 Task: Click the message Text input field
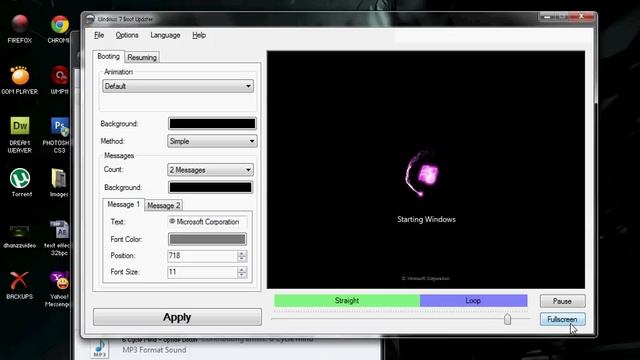[x=207, y=222]
